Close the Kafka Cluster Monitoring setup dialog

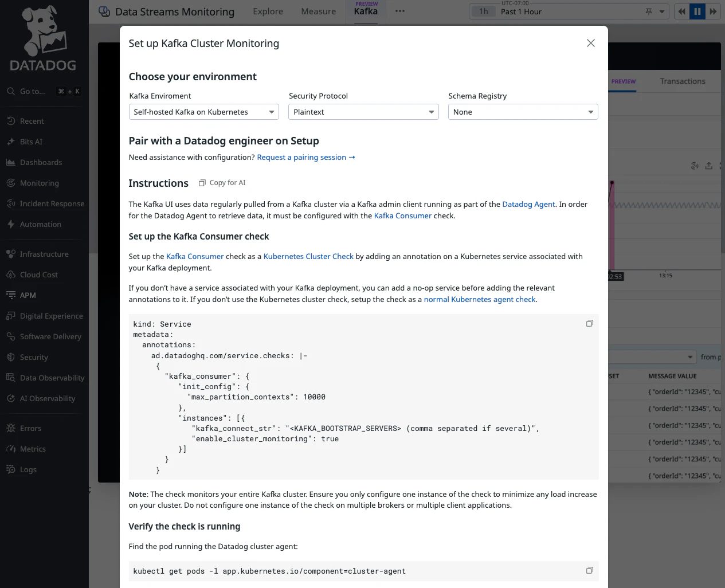[590, 44]
